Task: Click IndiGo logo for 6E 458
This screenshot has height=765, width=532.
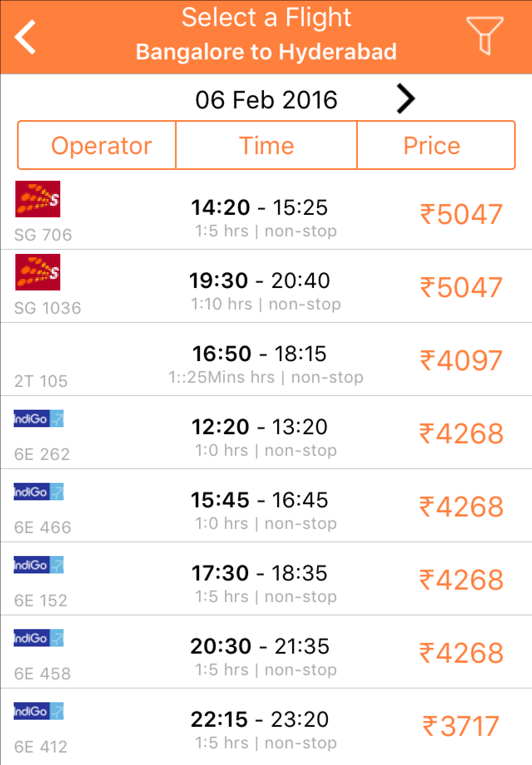Action: pos(39,638)
